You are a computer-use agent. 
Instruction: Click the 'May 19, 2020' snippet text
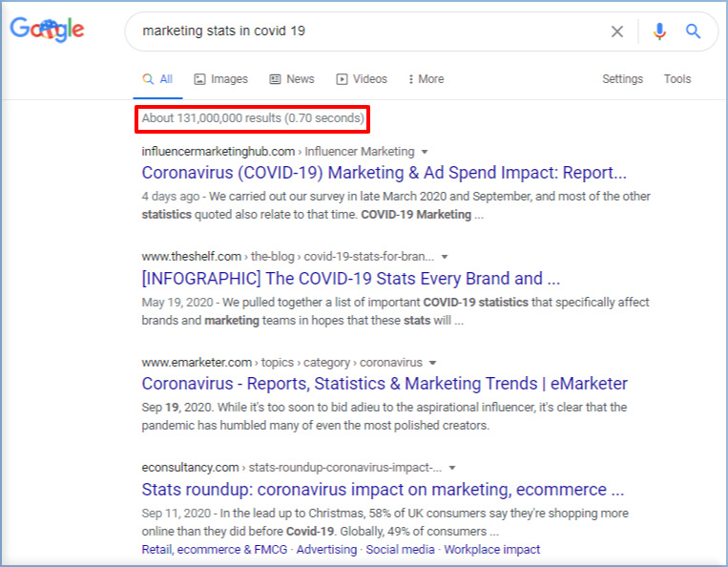point(177,303)
